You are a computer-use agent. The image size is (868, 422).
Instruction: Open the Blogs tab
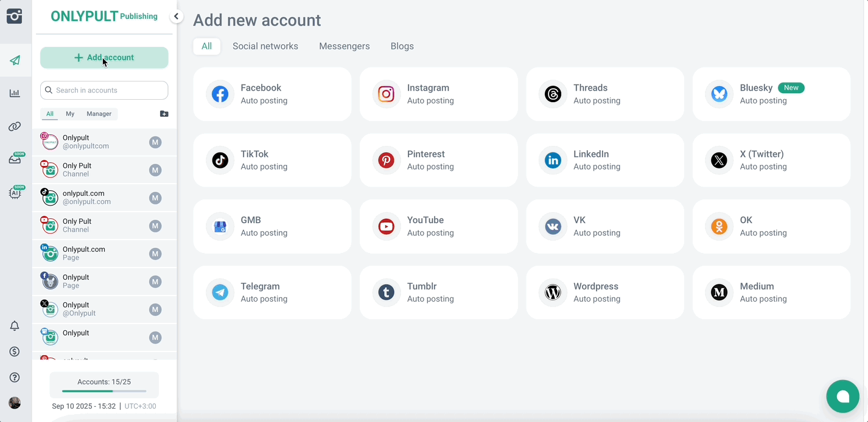[402, 46]
